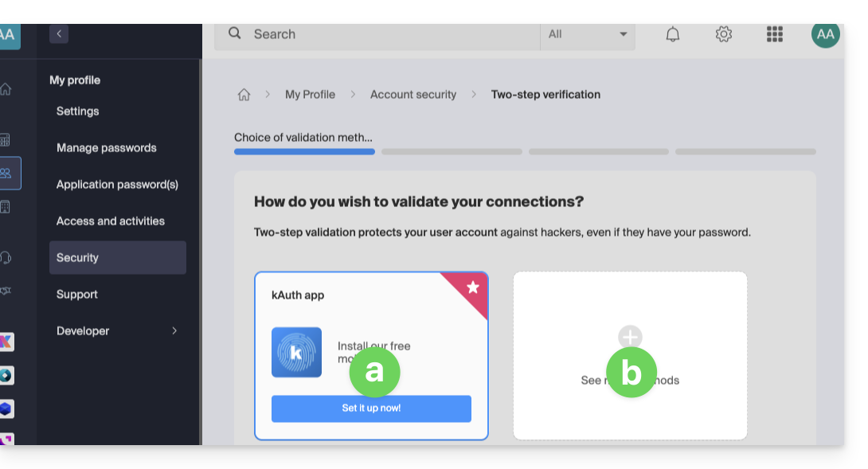Follow the Account security breadcrumb link
The image size is (868, 469).
click(x=412, y=95)
